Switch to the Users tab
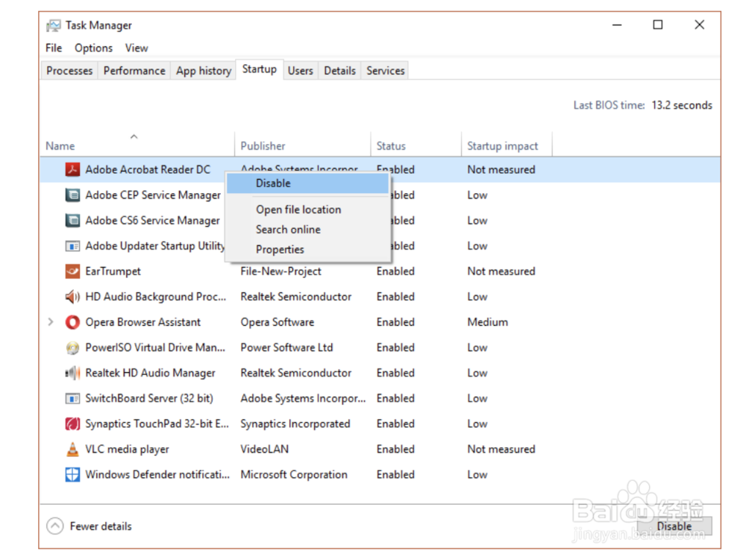This screenshot has width=746, height=560. (300, 71)
